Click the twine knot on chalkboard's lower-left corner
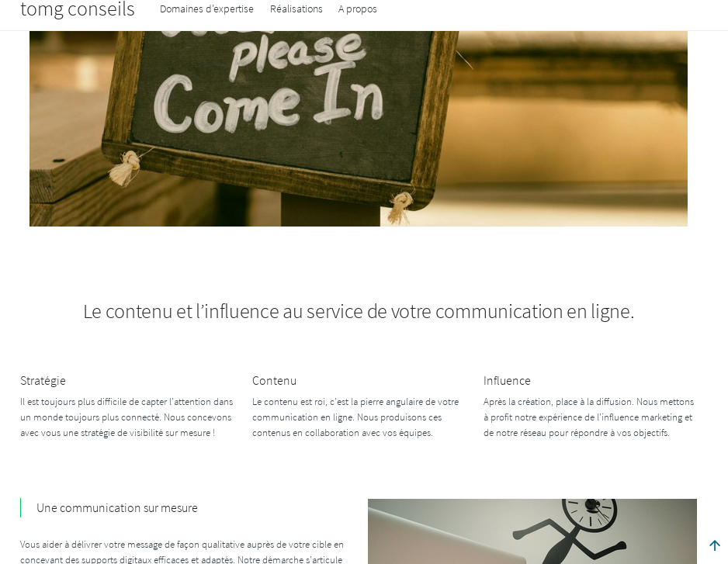 point(124,168)
